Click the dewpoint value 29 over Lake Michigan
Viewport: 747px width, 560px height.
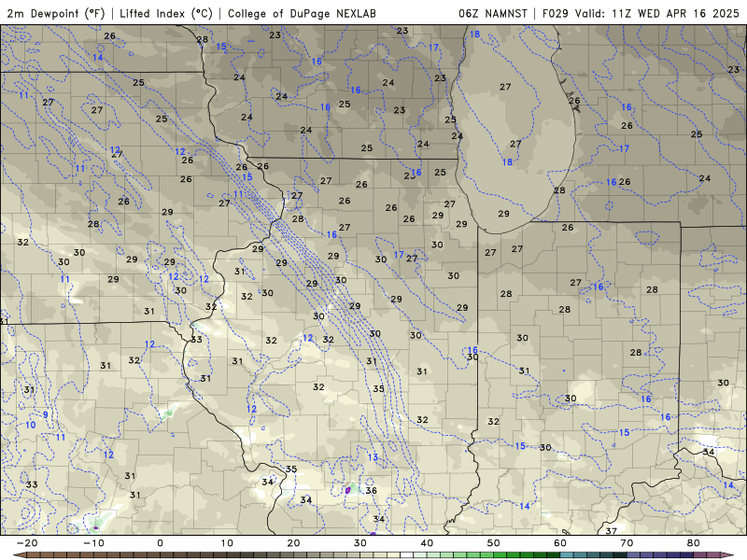(503, 214)
